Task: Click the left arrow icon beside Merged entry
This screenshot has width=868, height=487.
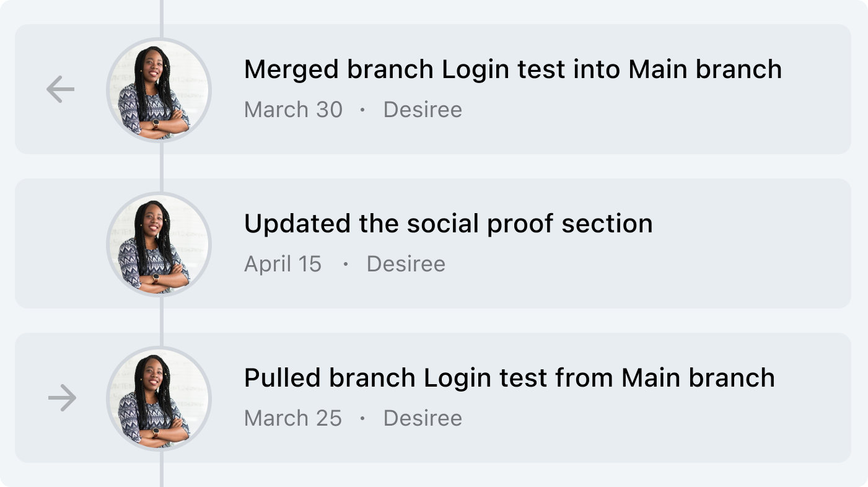Action: (x=61, y=89)
